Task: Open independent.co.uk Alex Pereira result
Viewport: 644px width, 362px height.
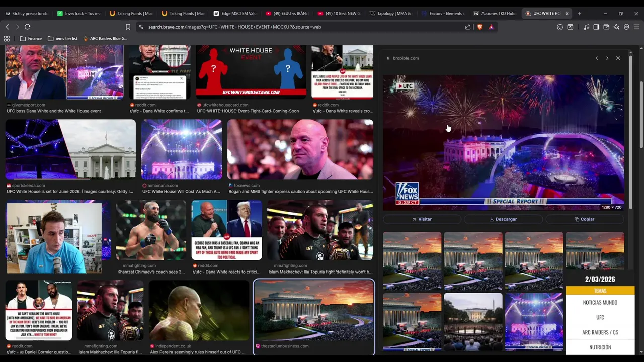Action: tap(199, 310)
